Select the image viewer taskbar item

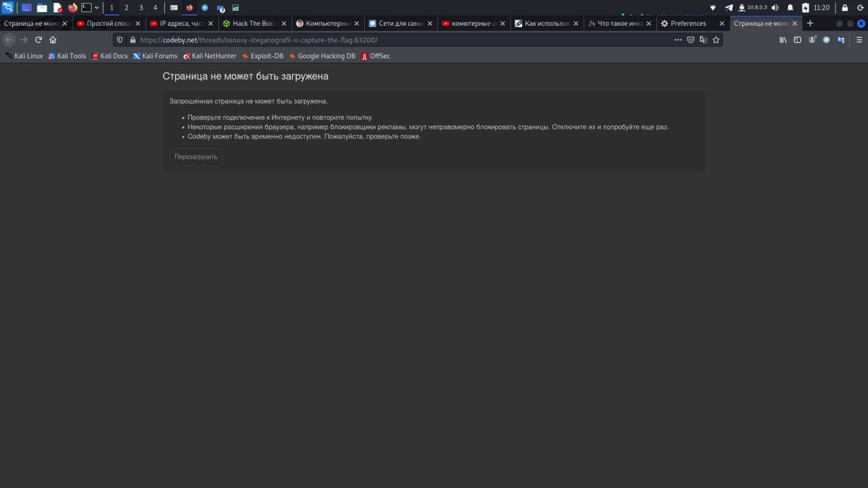click(235, 7)
